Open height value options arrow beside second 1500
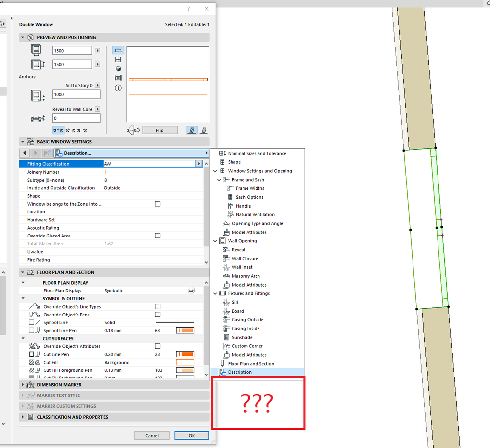This screenshot has width=490, height=448. click(98, 64)
